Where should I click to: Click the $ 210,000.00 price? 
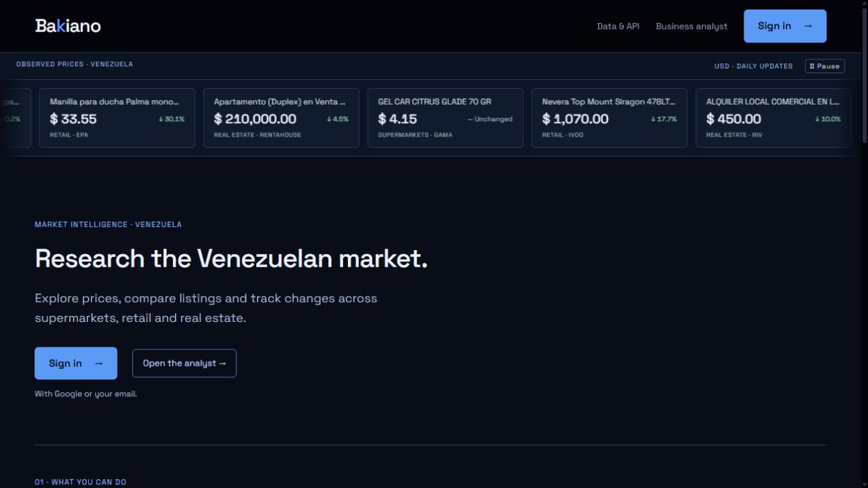pyautogui.click(x=255, y=119)
